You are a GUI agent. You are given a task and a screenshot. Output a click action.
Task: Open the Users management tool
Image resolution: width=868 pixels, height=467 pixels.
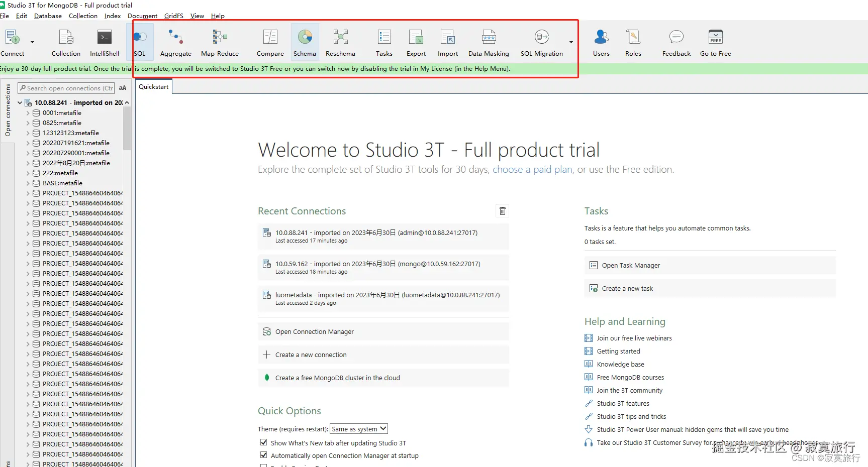click(601, 42)
